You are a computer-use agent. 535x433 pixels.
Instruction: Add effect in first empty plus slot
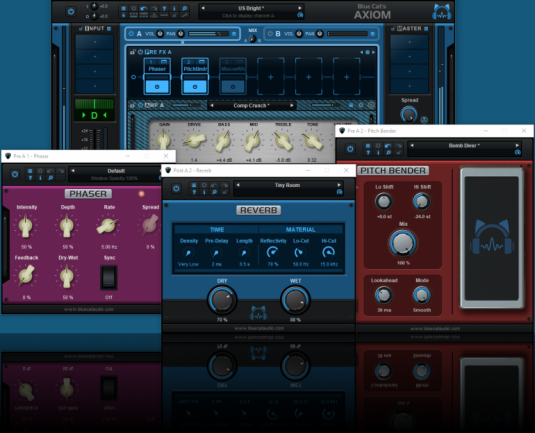click(271, 77)
